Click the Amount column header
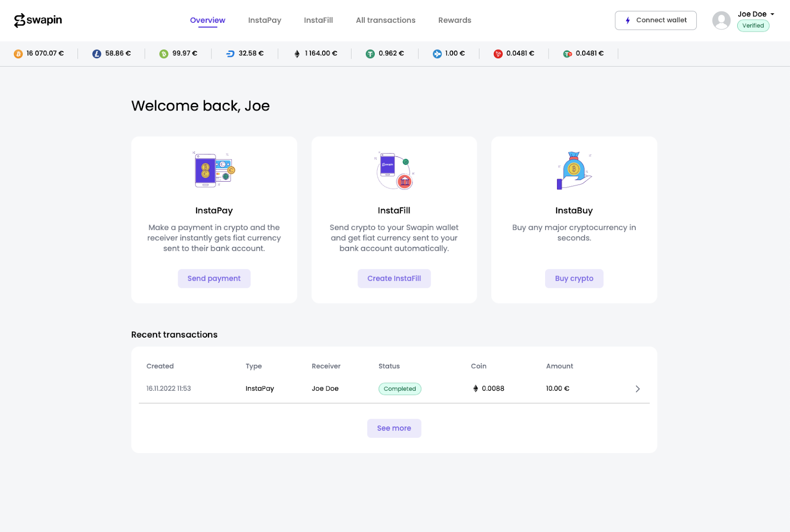790x532 pixels. pos(559,366)
